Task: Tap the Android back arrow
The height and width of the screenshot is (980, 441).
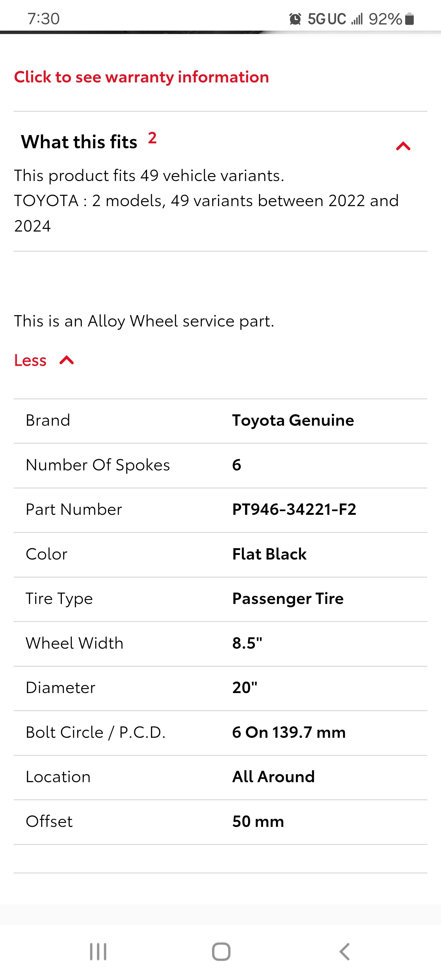Action: (x=344, y=952)
